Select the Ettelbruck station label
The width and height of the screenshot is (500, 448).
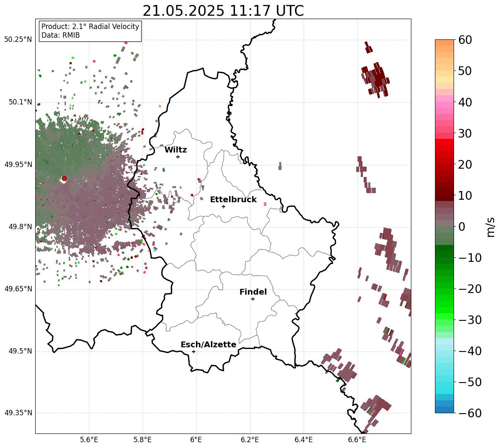coord(233,200)
